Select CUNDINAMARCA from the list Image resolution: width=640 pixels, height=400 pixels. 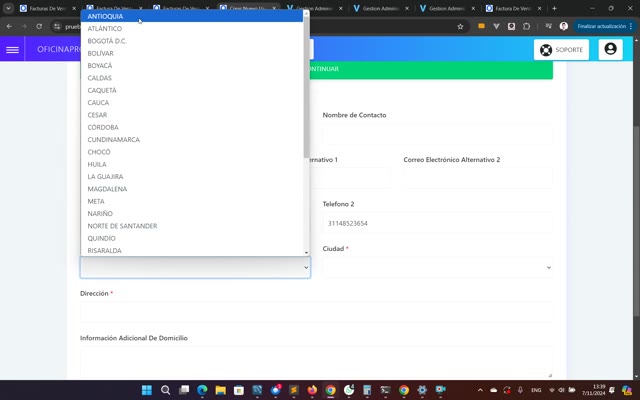pos(192,139)
